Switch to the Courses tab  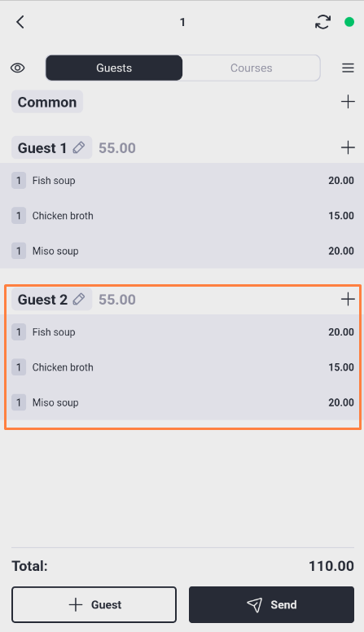tap(251, 68)
